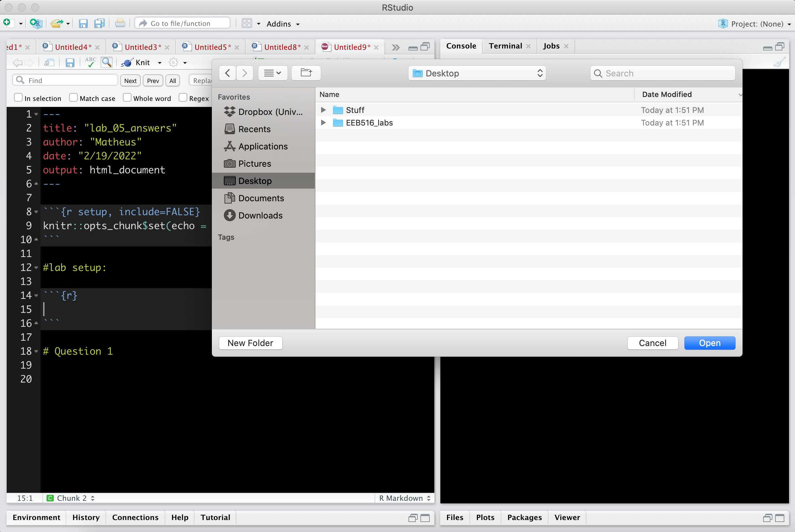
Task: Check the In selection option
Action: (18, 98)
